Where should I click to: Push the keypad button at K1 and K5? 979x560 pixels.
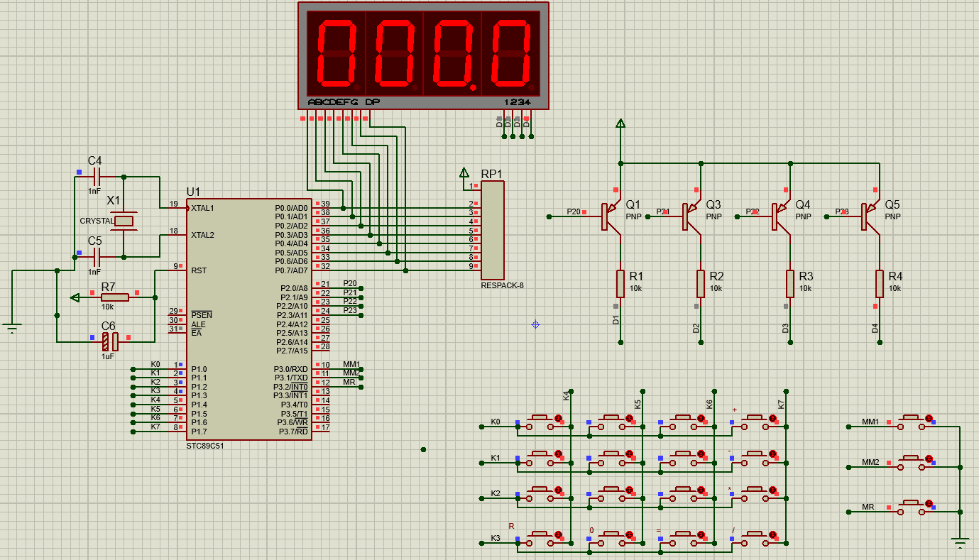611,457
